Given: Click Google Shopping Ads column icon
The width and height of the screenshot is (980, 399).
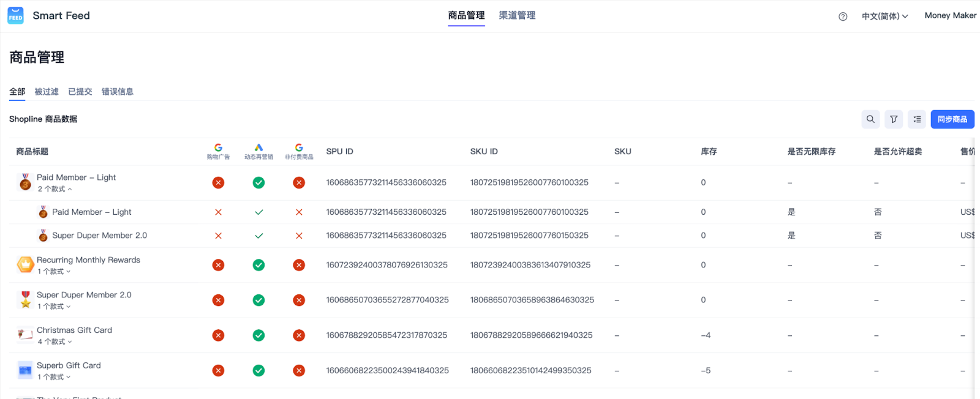Looking at the screenshot, I should (218, 148).
